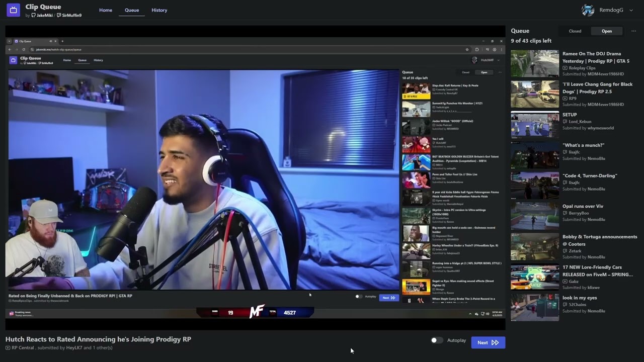This screenshot has height=362, width=644.
Task: Click lisajfc channel icon under "What's a munch?"
Action: [565, 152]
